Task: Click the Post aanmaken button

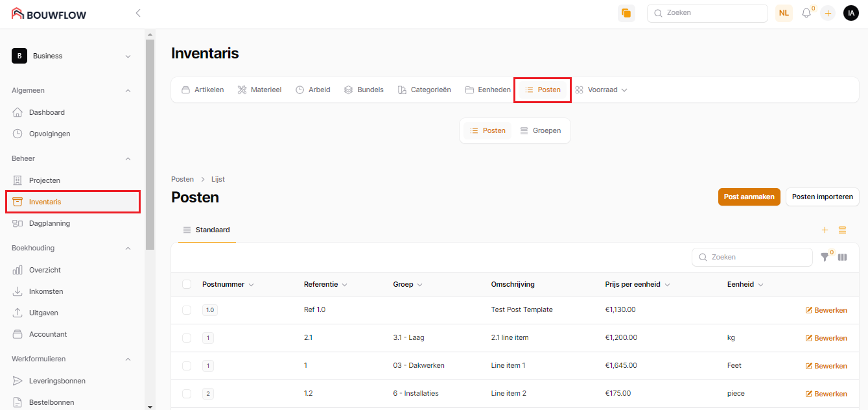Action: pyautogui.click(x=749, y=197)
